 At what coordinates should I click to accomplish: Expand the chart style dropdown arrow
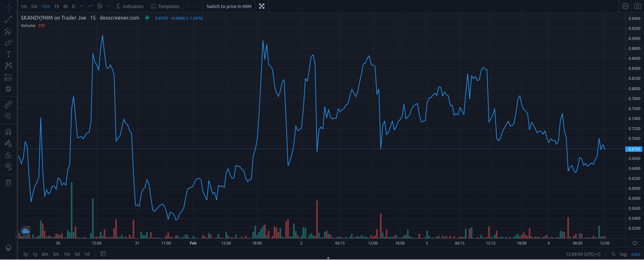[x=108, y=6]
